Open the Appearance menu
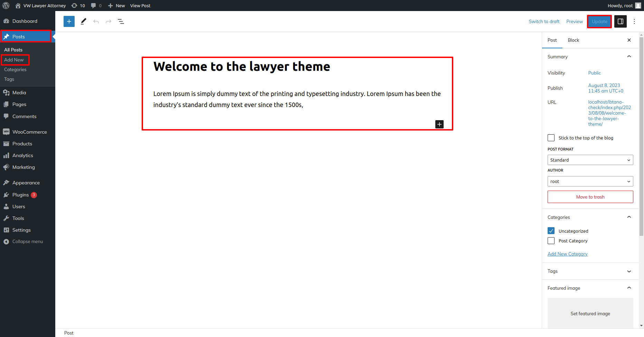Screen dimensions: 644x337 click(28, 183)
